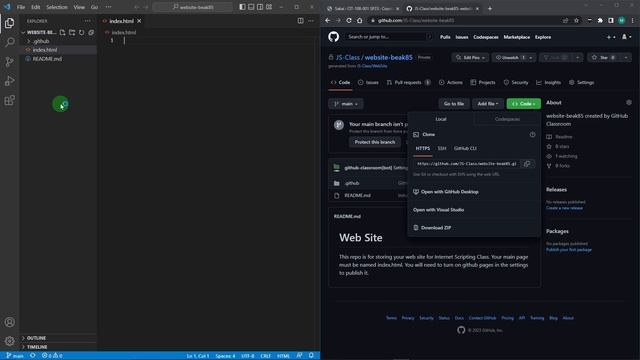Open Marketplace in GitHub top navigation
The height and width of the screenshot is (360, 640).
[517, 37]
